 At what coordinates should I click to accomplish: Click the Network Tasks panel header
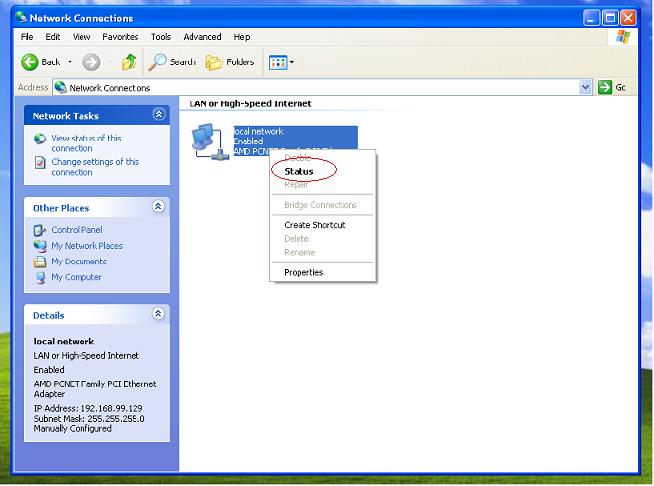[97, 116]
